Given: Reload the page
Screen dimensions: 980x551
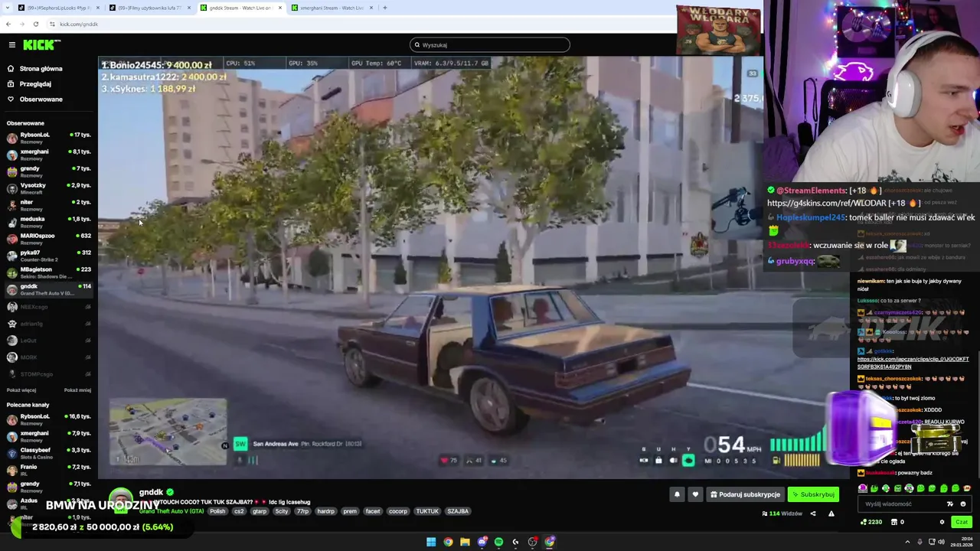Looking at the screenshot, I should 35,24.
